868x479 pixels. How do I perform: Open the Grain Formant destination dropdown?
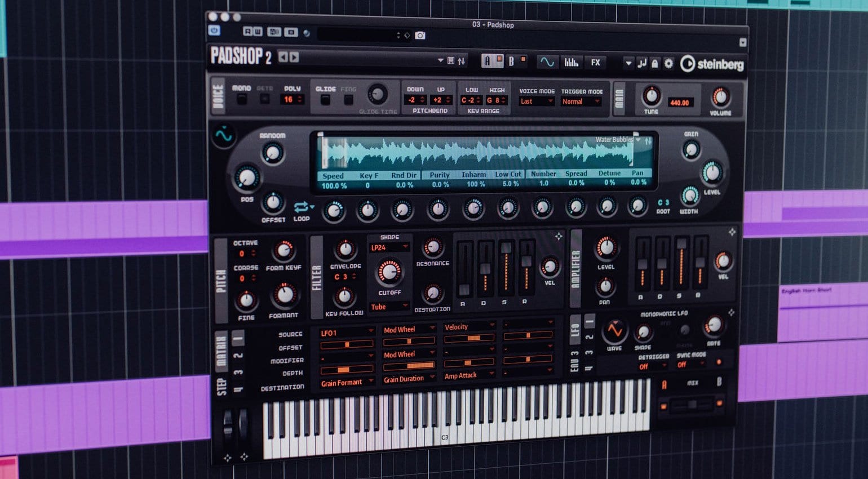(x=347, y=383)
